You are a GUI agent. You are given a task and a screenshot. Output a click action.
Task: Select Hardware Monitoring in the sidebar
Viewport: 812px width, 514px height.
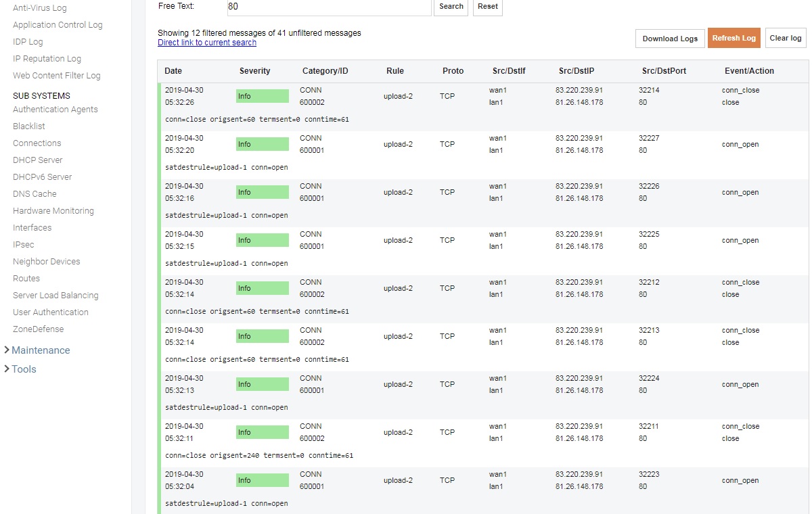pos(53,211)
